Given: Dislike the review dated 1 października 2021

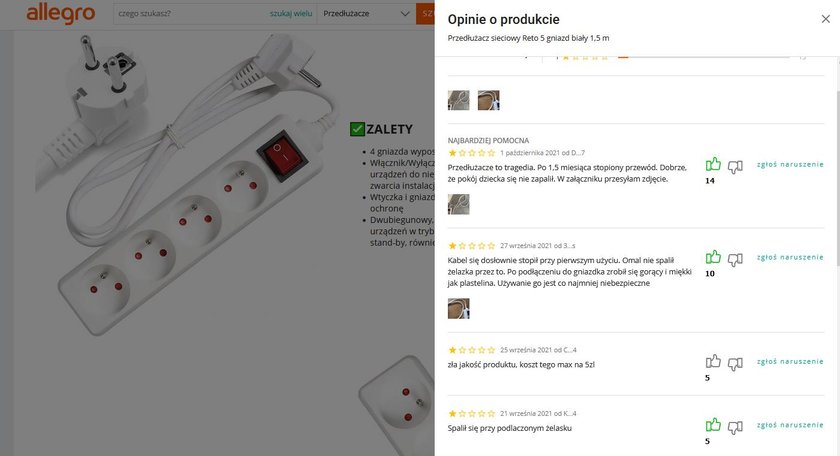Looking at the screenshot, I should pos(735,167).
